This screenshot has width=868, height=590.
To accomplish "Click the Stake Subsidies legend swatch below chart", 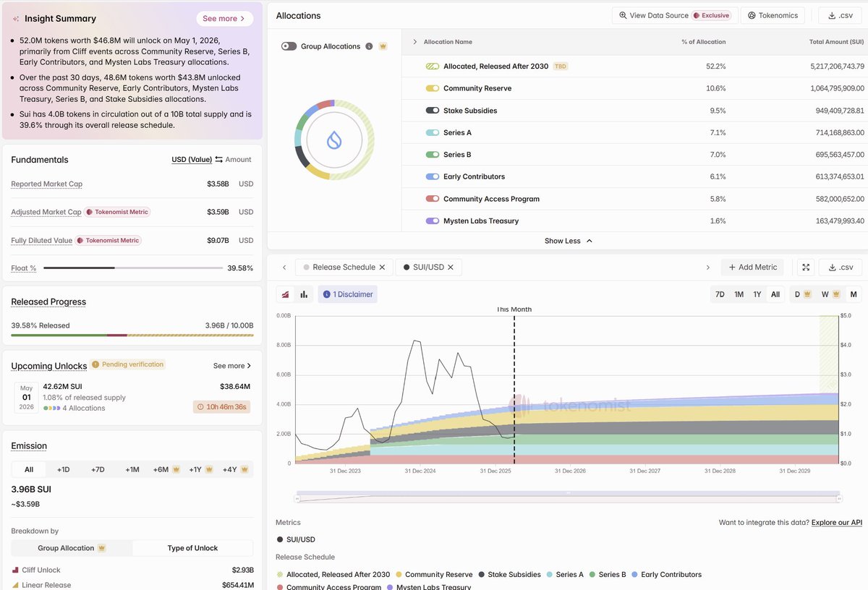I will click(482, 575).
